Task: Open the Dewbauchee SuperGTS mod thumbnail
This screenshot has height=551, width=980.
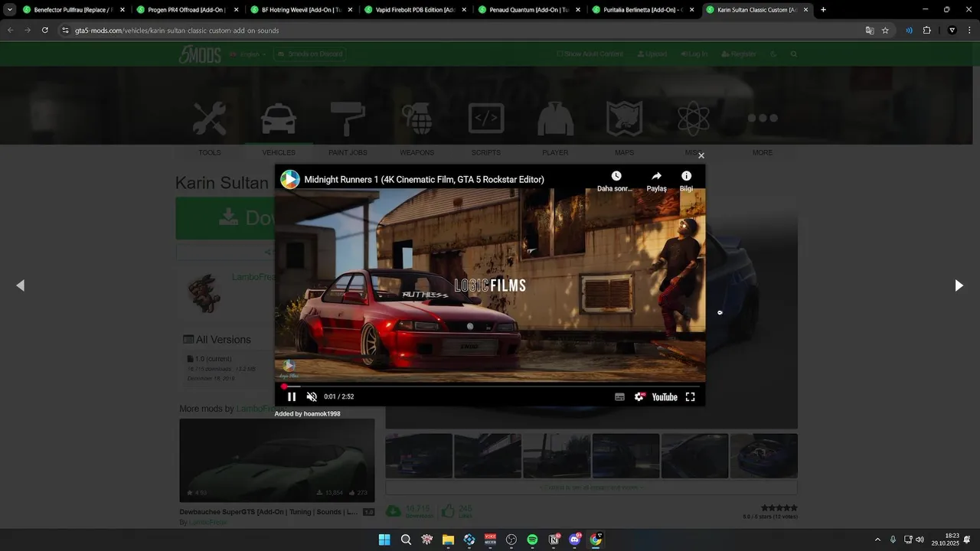Action: point(277,461)
